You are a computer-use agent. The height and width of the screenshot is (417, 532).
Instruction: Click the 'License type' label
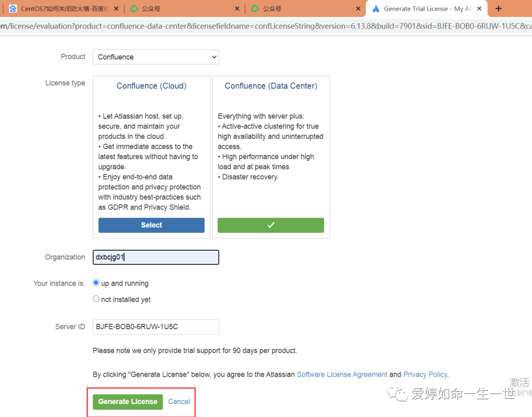[x=65, y=83]
